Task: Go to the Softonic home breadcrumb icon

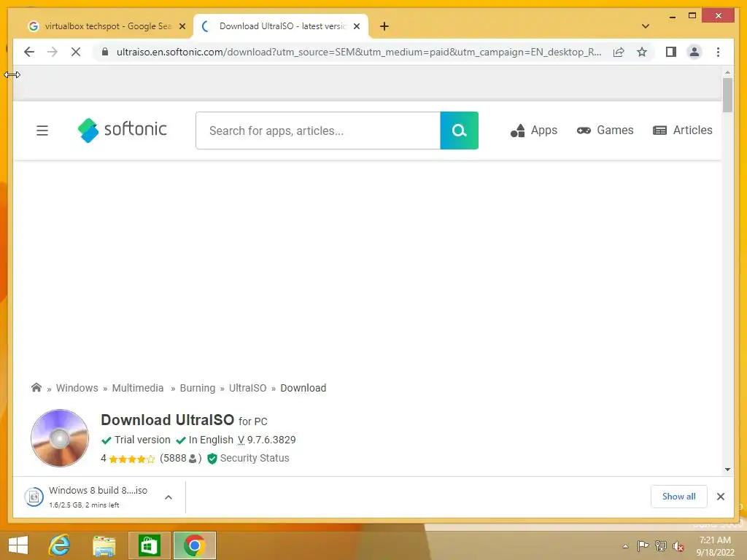Action: click(36, 387)
